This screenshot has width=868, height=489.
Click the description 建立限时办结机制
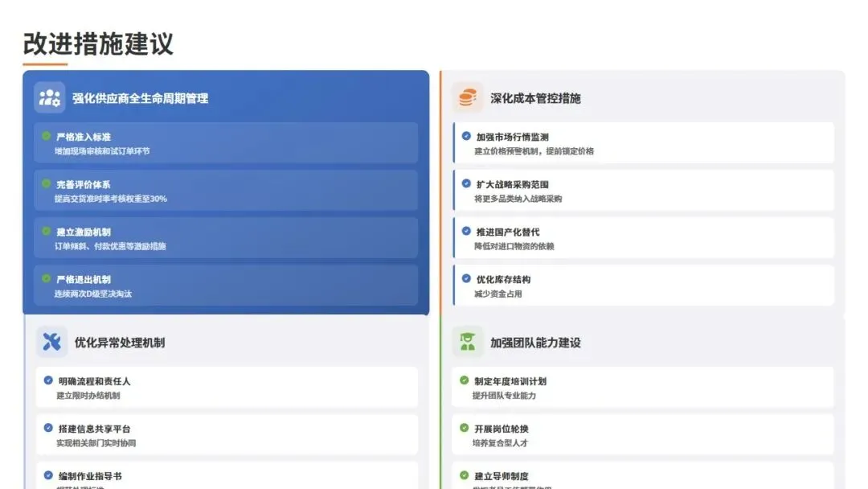point(88,396)
